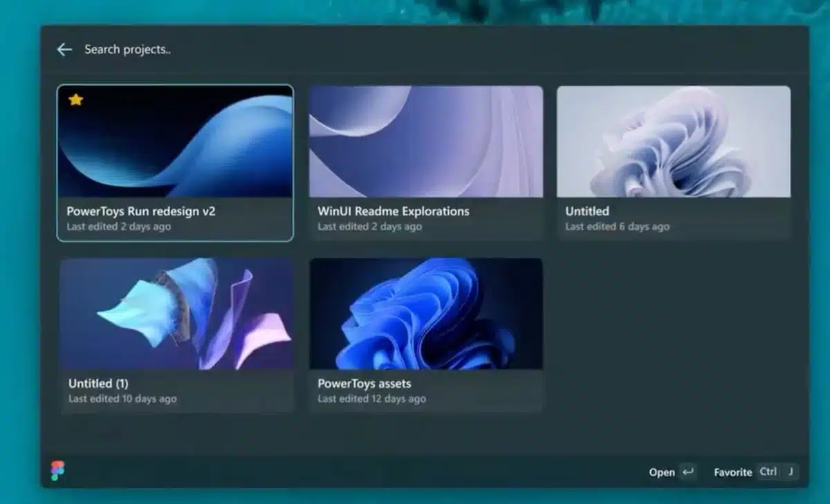Viewport: 830px width, 504px height.
Task: Select the PowerToys Run redesign v2 title
Action: 141,212
